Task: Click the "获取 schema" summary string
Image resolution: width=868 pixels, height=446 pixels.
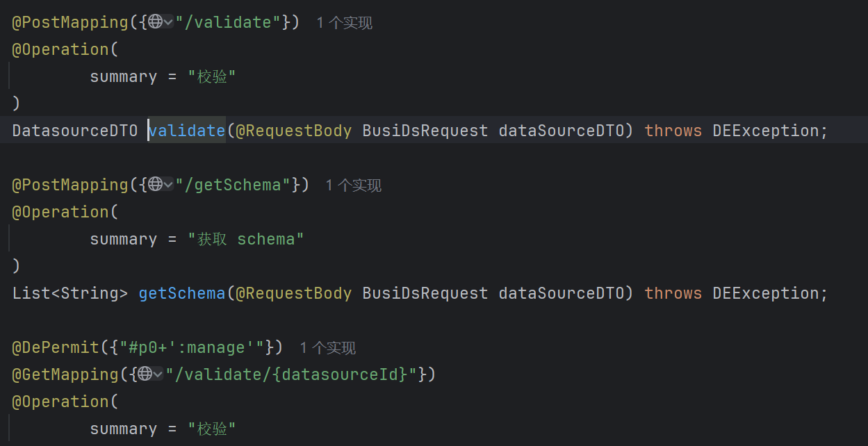Action: point(246,239)
